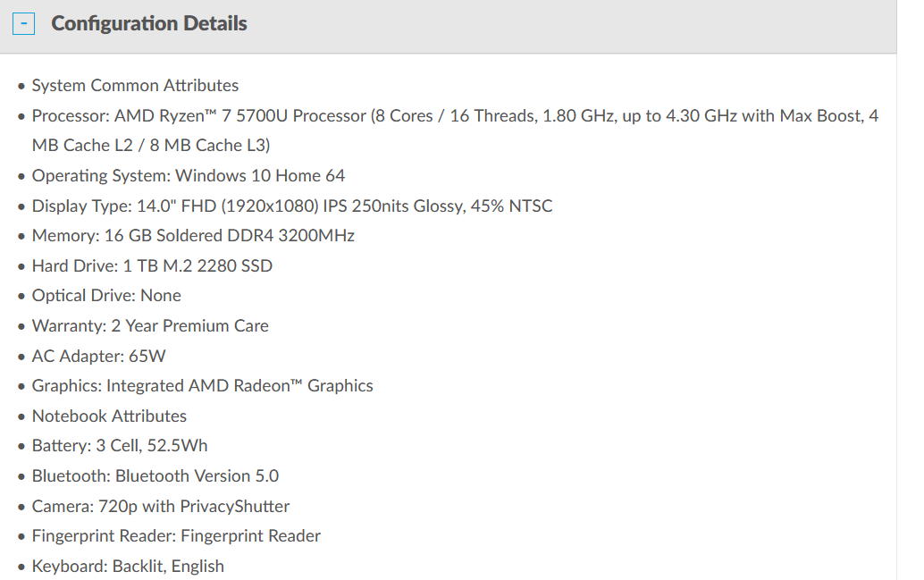This screenshot has width=924, height=580.
Task: Click the Camera 720p with PrivacyShutter line
Action: click(x=161, y=507)
